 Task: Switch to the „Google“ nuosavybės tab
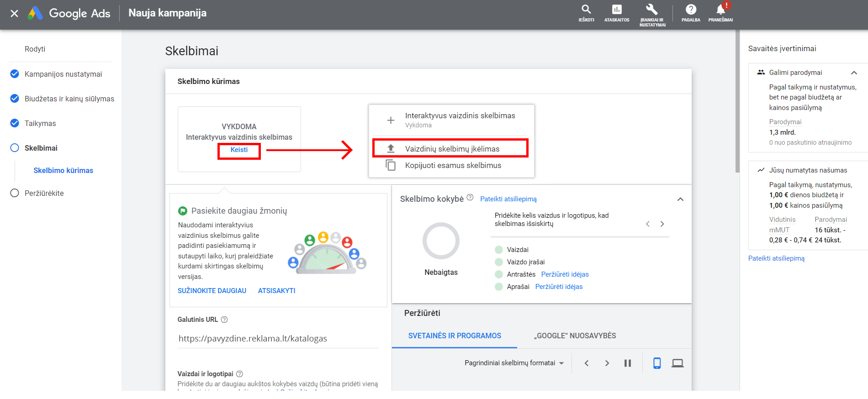point(575,336)
